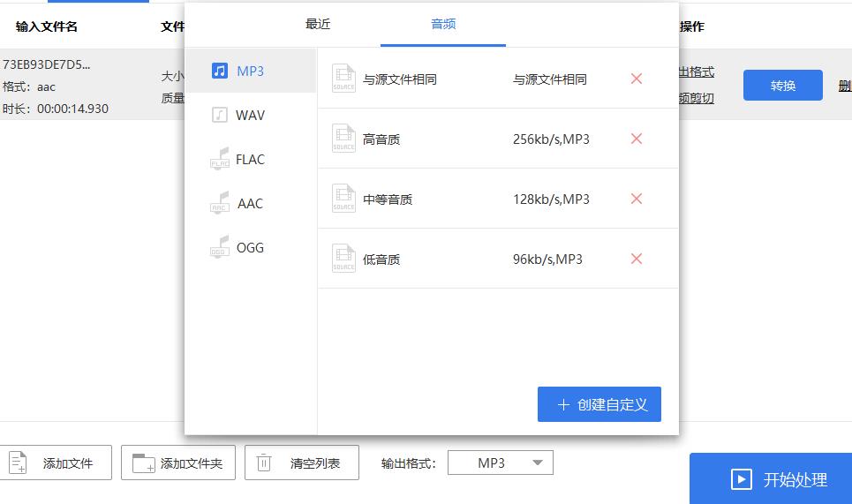The height and width of the screenshot is (504, 852).
Task: Switch to the 最近 tab
Action: pos(318,24)
